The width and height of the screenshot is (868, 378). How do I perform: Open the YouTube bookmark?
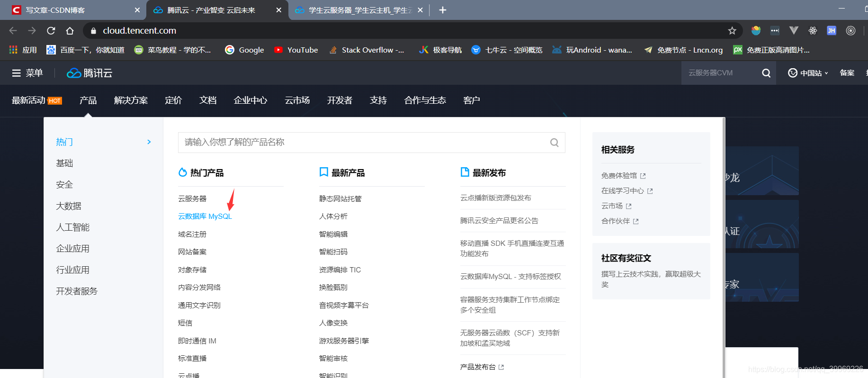coord(296,50)
